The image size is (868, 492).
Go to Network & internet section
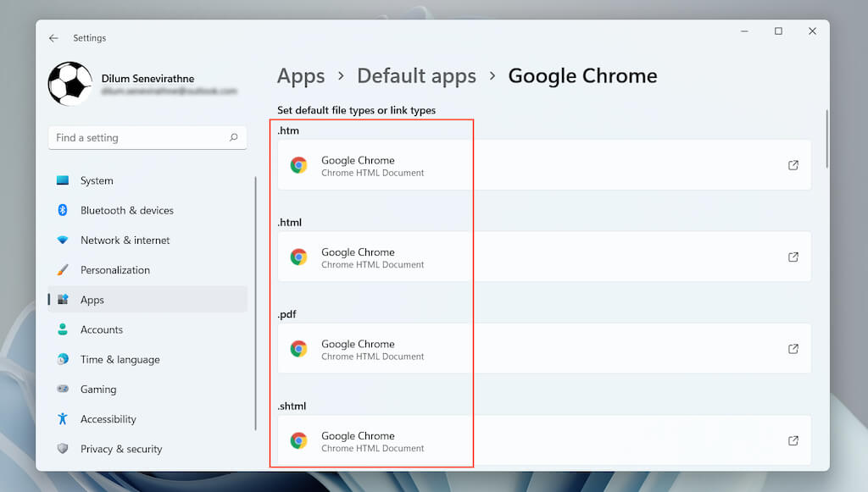[x=125, y=240]
